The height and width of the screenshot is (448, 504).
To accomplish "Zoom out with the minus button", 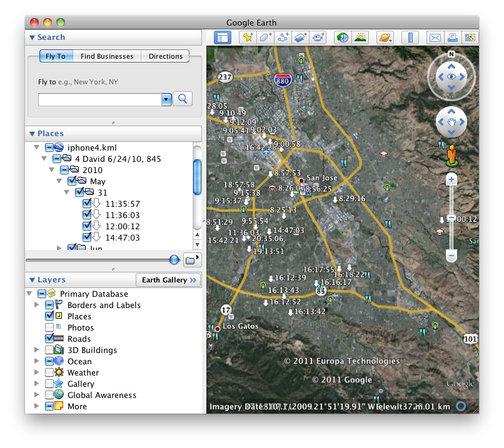I will pyautogui.click(x=451, y=256).
